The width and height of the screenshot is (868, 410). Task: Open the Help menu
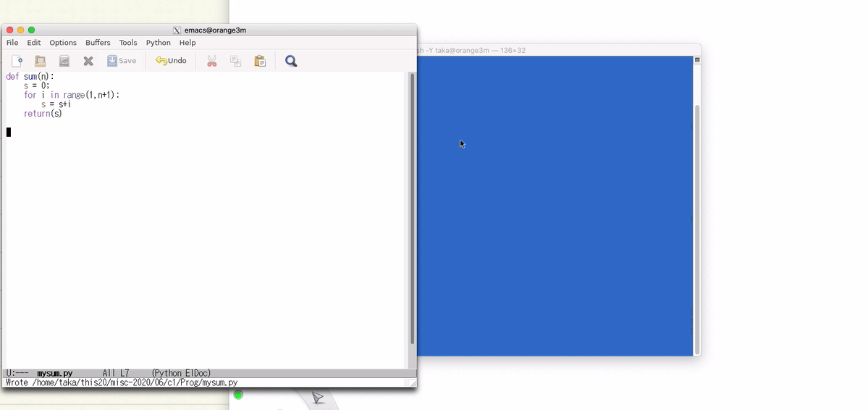click(x=187, y=43)
